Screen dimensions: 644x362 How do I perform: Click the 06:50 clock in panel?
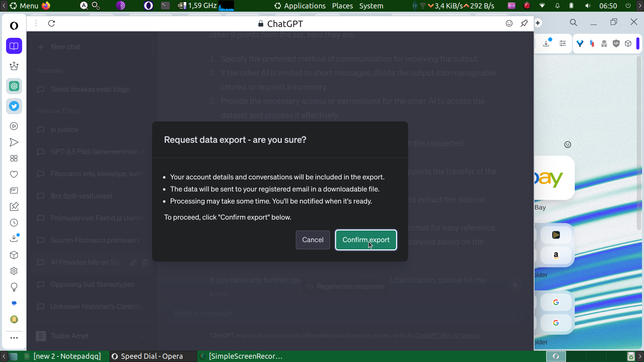[x=608, y=6]
